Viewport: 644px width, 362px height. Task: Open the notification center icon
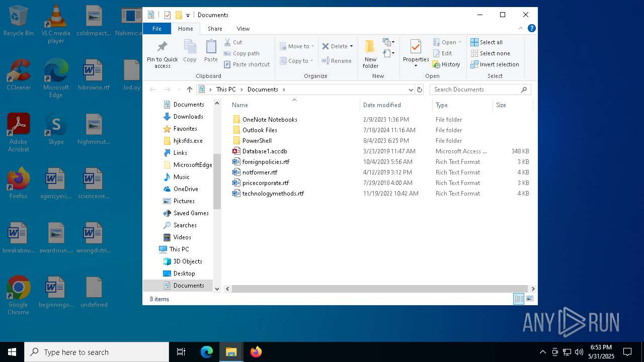(x=627, y=352)
